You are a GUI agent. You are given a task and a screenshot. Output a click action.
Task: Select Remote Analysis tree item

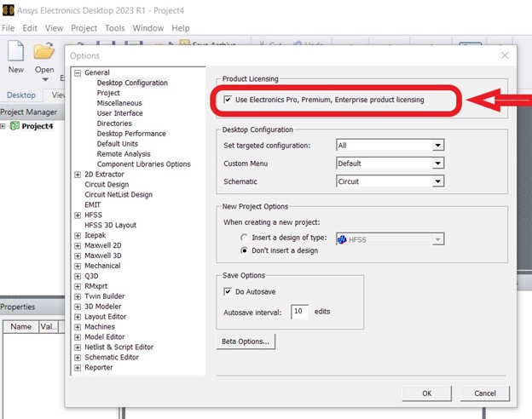pyautogui.click(x=124, y=154)
